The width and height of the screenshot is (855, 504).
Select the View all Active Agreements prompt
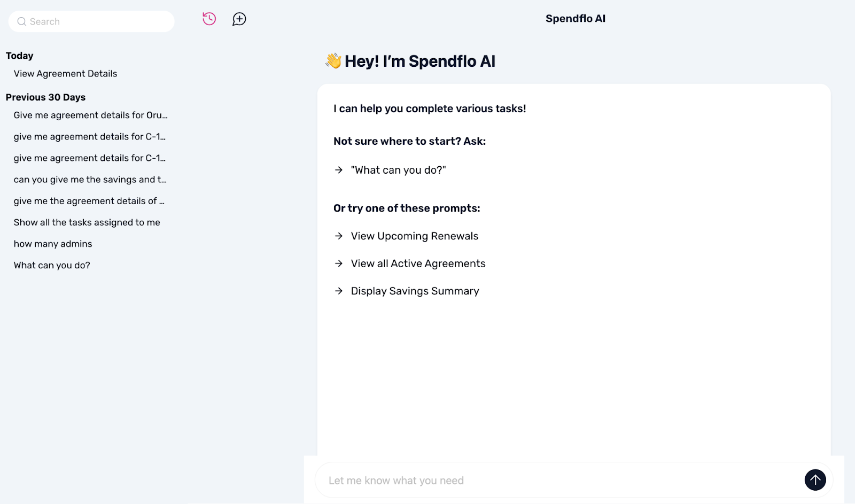[418, 263]
